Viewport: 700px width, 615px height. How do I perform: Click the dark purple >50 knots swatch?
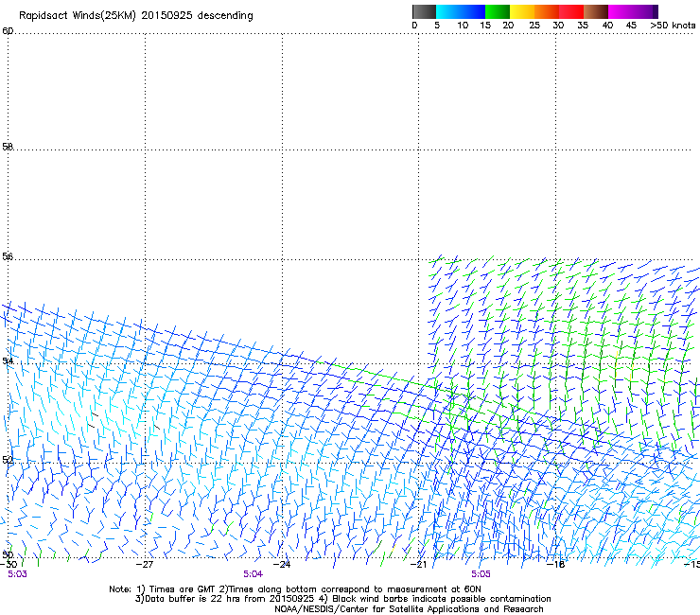[x=656, y=11]
